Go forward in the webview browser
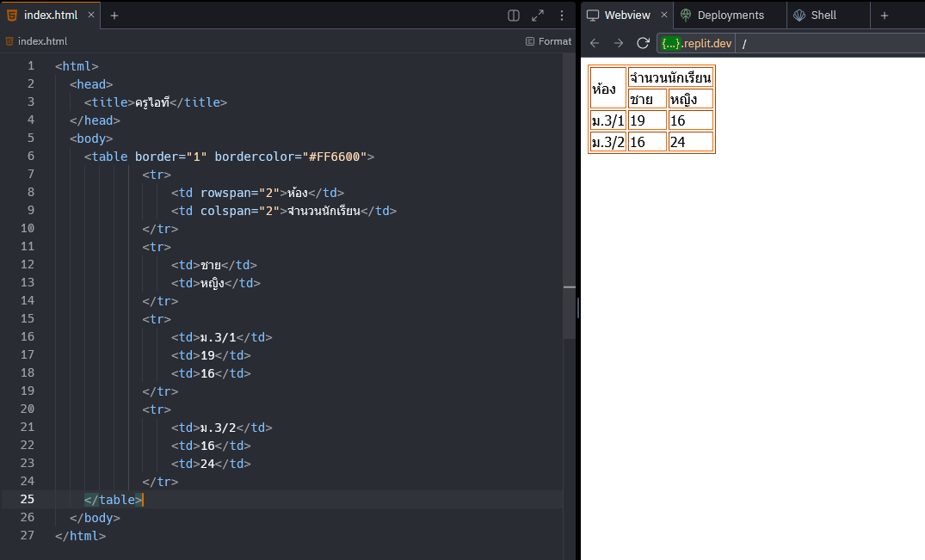Viewport: 925px width, 560px height. (619, 43)
